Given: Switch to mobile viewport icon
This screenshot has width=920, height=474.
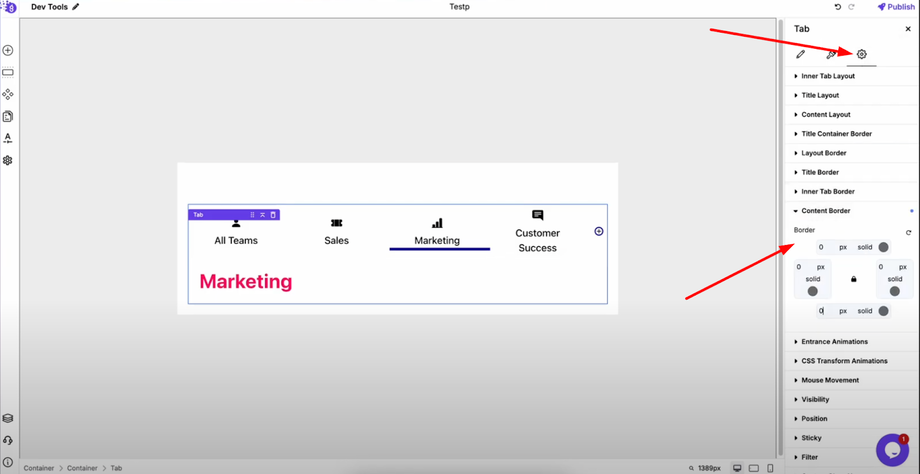Looking at the screenshot, I should coord(770,468).
